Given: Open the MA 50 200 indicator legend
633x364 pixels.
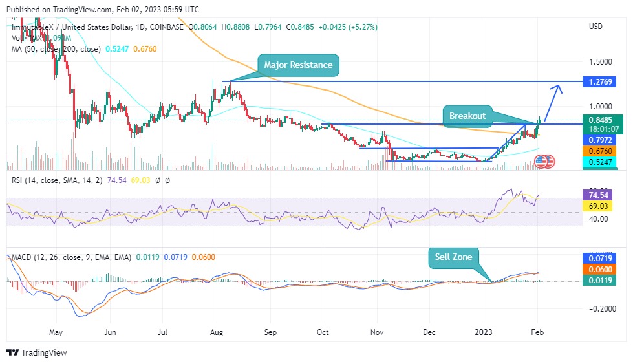Looking at the screenshot, I should click(56, 49).
